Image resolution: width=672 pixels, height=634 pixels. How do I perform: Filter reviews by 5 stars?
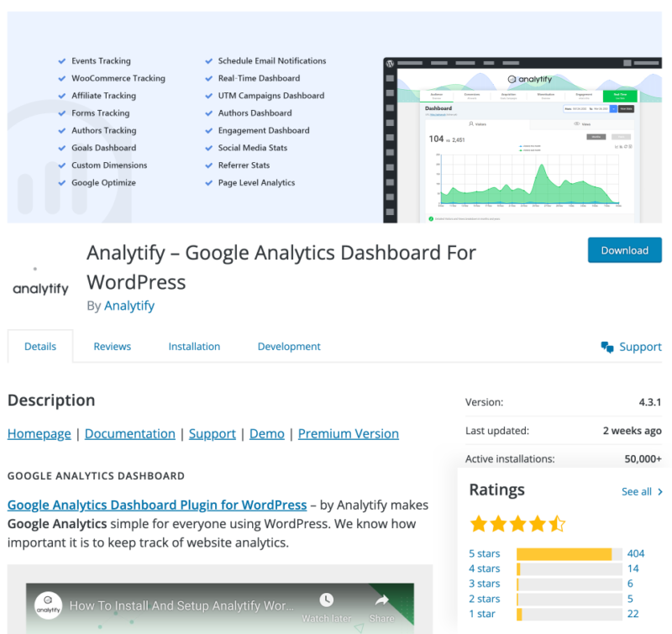pyautogui.click(x=485, y=553)
